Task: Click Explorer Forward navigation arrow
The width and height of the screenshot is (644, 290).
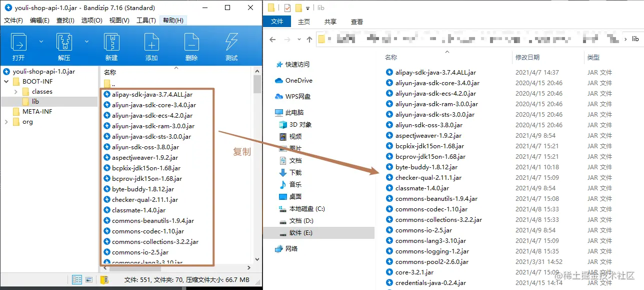Action: tap(287, 39)
